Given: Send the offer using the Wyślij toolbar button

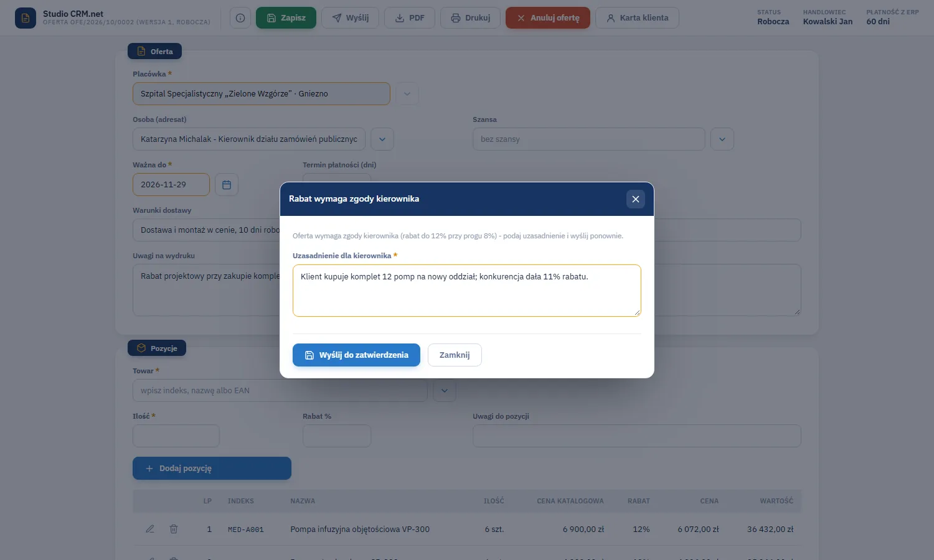Looking at the screenshot, I should pyautogui.click(x=350, y=18).
